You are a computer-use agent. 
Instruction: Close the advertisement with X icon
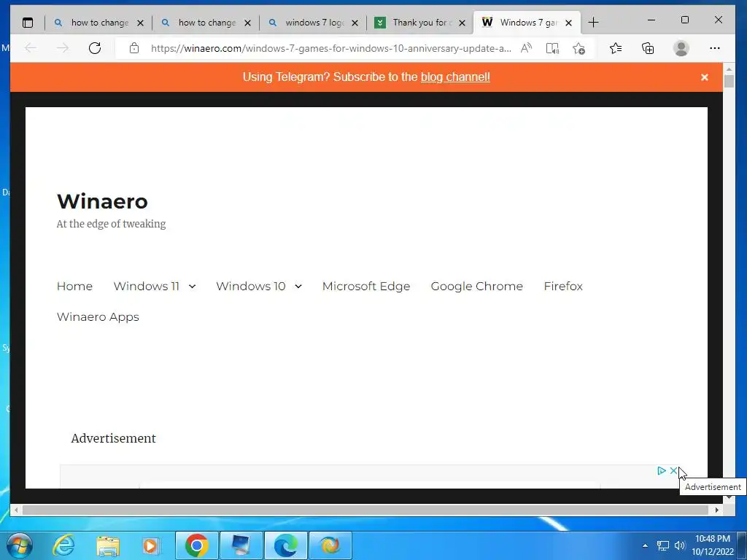click(x=673, y=470)
